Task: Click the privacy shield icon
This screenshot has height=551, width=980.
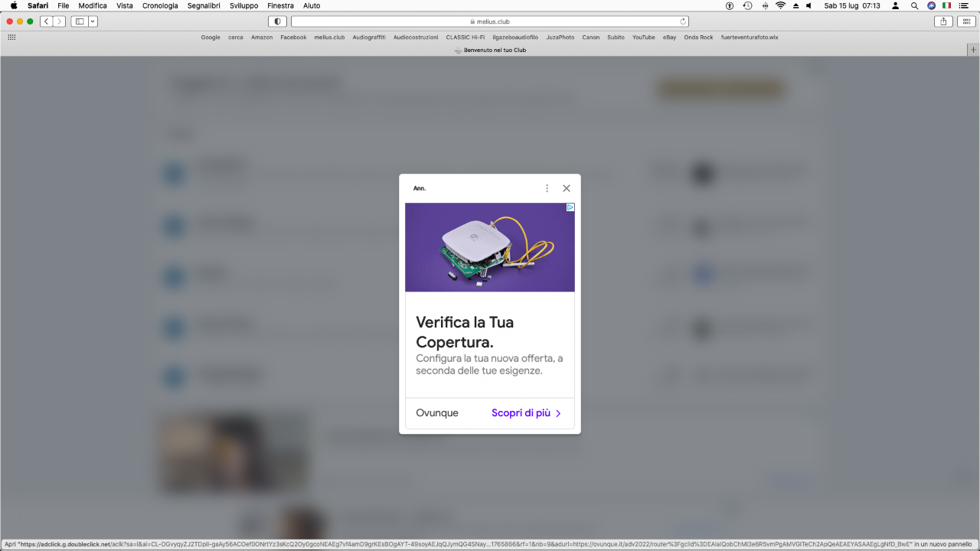Action: tap(277, 21)
